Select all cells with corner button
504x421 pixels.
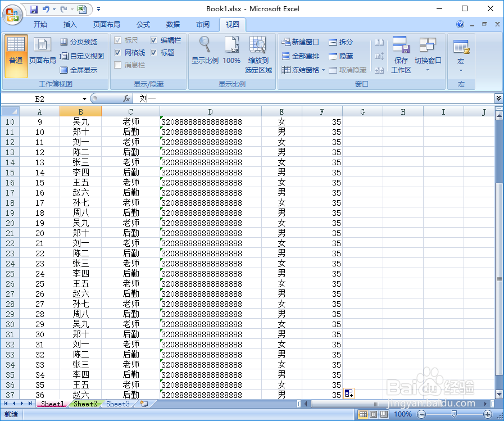(x=10, y=112)
